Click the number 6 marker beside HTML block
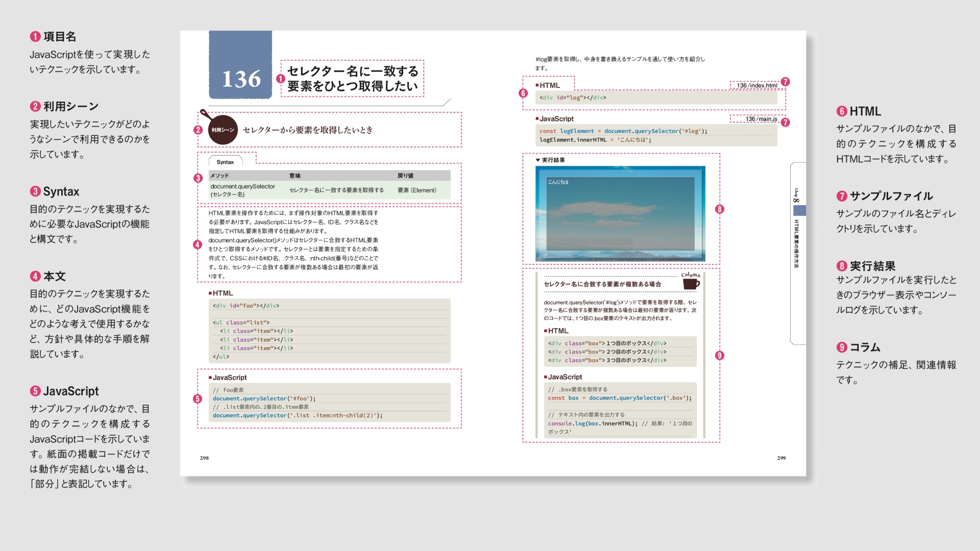The image size is (980, 551). click(x=523, y=93)
